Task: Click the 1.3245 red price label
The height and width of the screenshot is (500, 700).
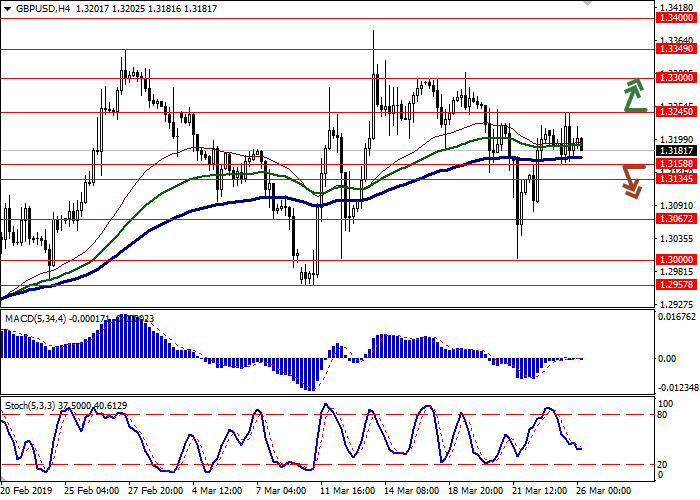Action: 675,112
